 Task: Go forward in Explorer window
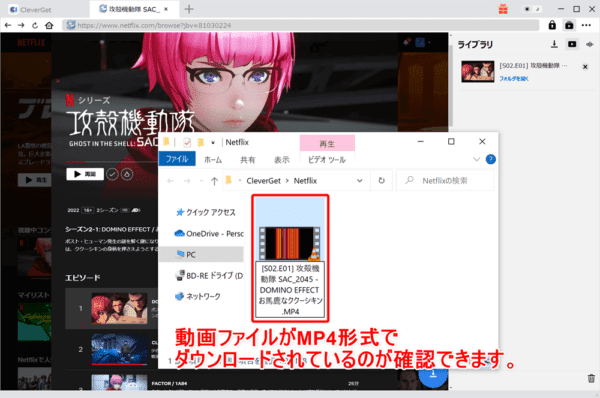click(x=187, y=181)
